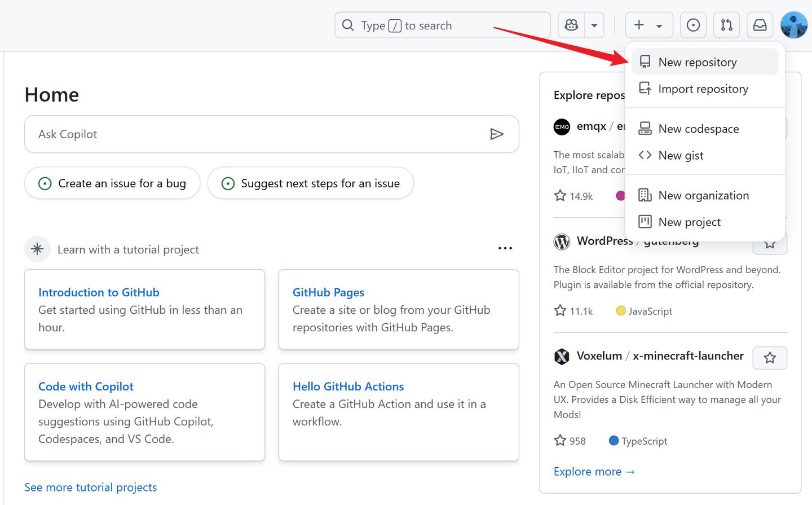
Task: Click Create an issue for a bug
Action: point(112,183)
